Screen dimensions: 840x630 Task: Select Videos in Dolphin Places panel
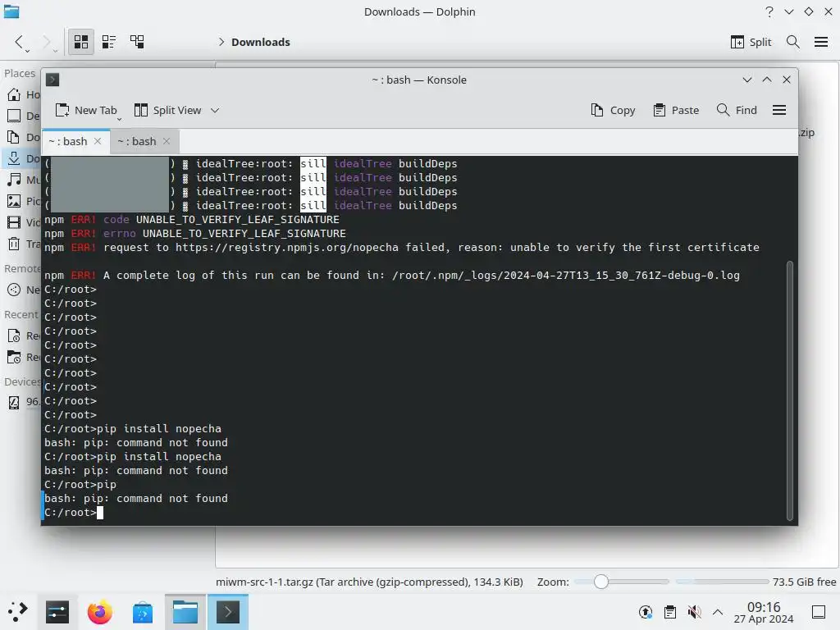coord(24,222)
